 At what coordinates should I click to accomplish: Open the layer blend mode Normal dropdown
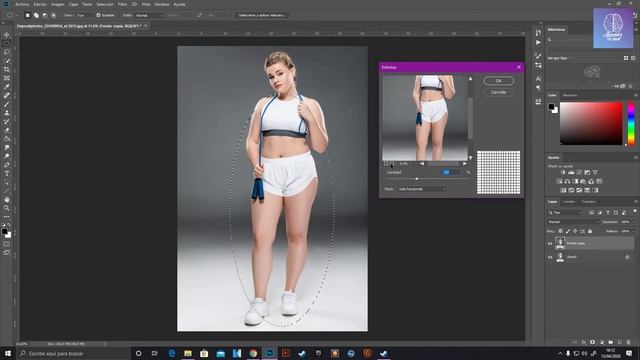coord(573,222)
